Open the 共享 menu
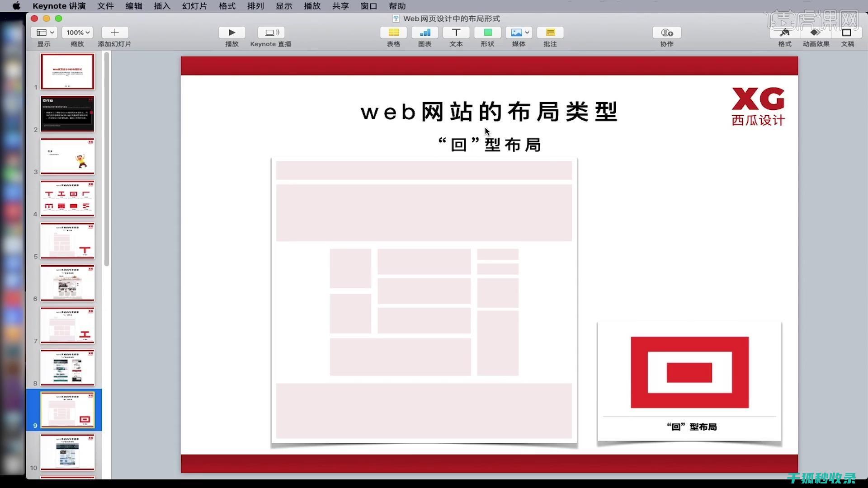The height and width of the screenshot is (488, 868). tap(340, 6)
